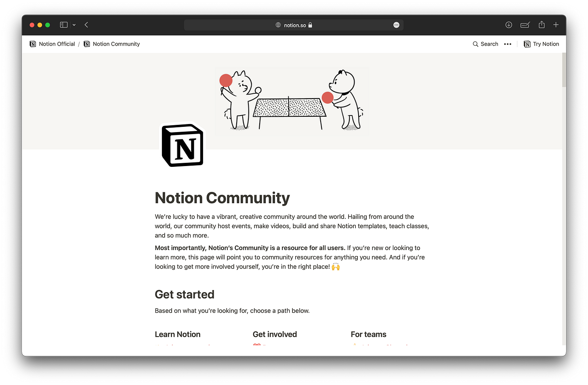Click the Notion logo beside Notion Community breadcrumb
This screenshot has width=588, height=385.
(87, 44)
